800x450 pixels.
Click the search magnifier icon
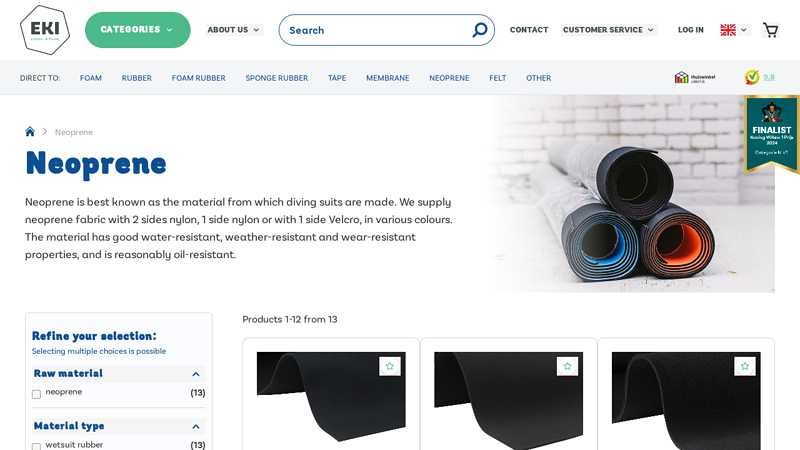click(480, 30)
